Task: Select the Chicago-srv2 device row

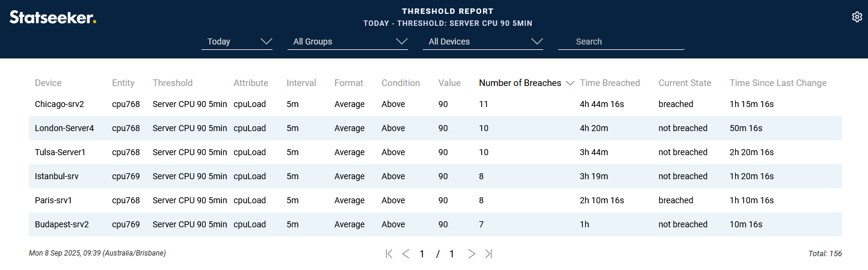Action: [x=60, y=104]
